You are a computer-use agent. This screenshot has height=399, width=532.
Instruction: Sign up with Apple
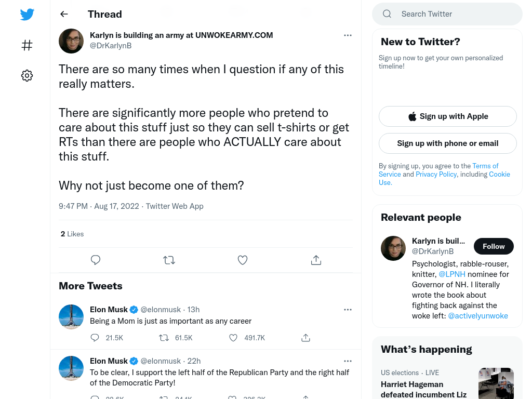pos(447,116)
